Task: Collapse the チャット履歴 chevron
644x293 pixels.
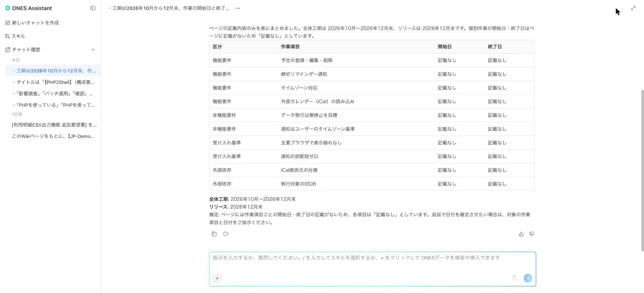Action: [93, 50]
